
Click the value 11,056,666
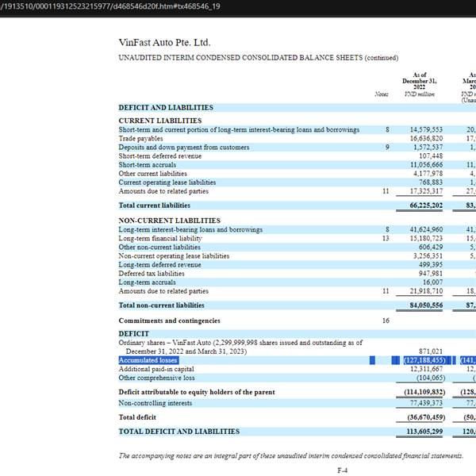pos(426,165)
